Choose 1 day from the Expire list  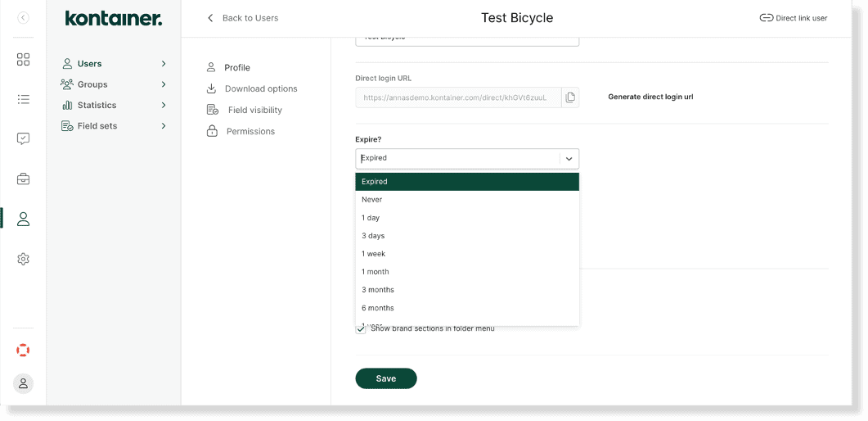pos(467,218)
